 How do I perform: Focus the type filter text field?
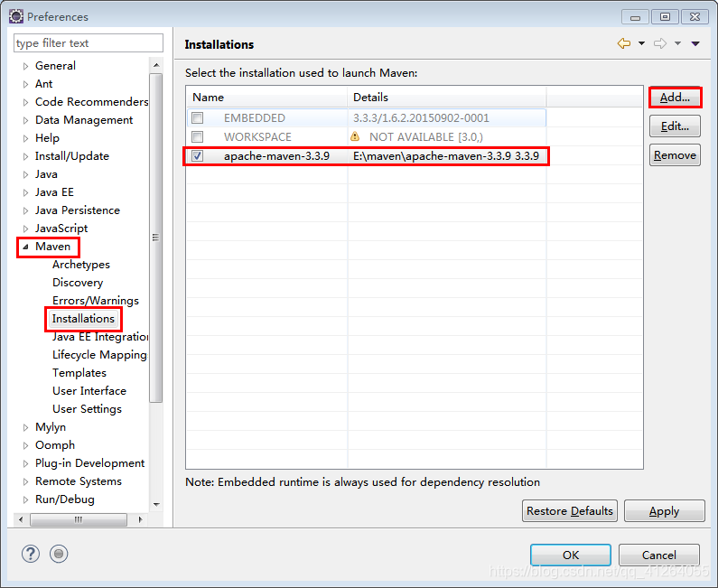(x=89, y=43)
